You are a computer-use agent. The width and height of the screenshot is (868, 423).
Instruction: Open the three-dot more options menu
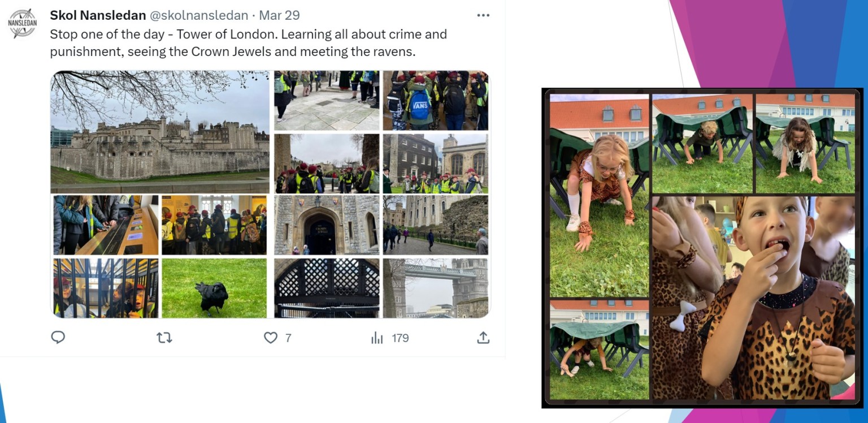click(483, 15)
